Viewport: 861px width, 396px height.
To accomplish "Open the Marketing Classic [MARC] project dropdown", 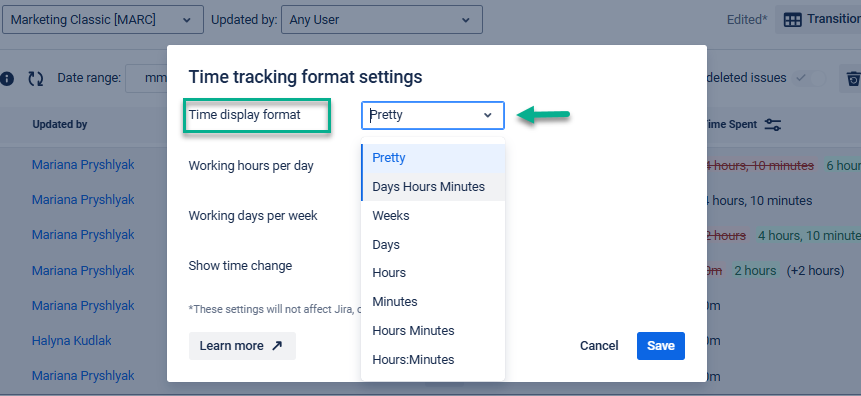I will coord(103,20).
